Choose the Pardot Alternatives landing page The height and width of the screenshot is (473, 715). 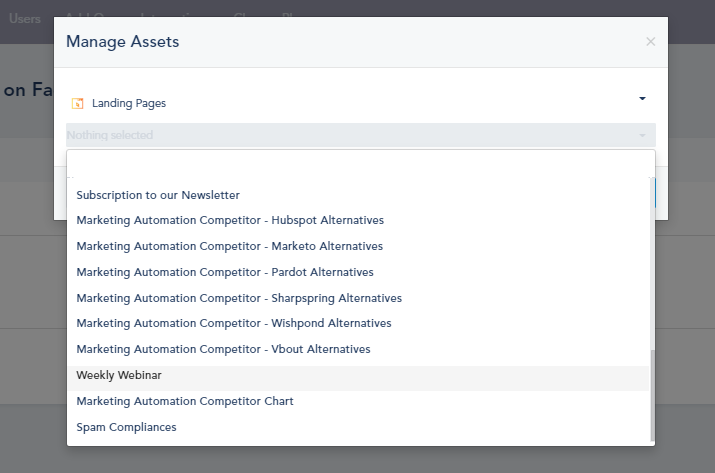[x=358, y=272]
